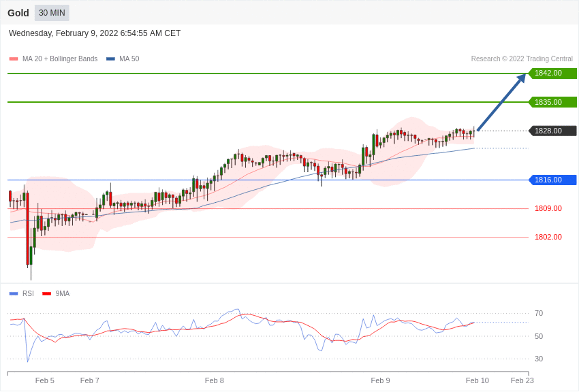This screenshot has width=579, height=392.
Task: Click the Feb 10 date axis marker
Action: [477, 380]
